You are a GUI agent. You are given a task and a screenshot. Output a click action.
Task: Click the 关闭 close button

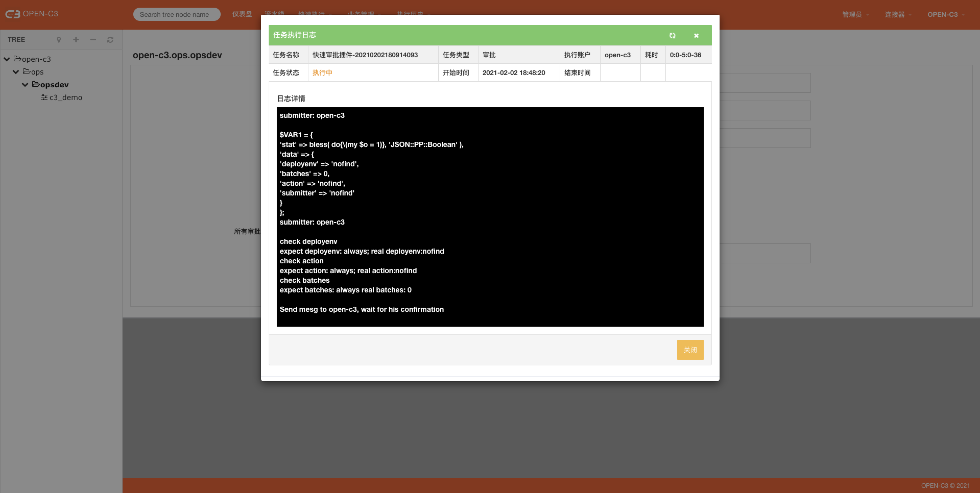(690, 350)
